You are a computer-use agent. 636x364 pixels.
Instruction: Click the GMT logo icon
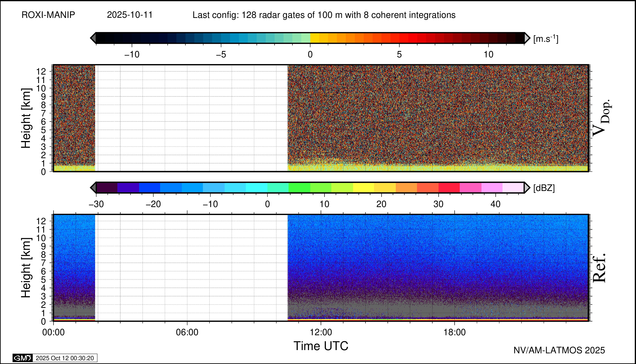coord(22,358)
